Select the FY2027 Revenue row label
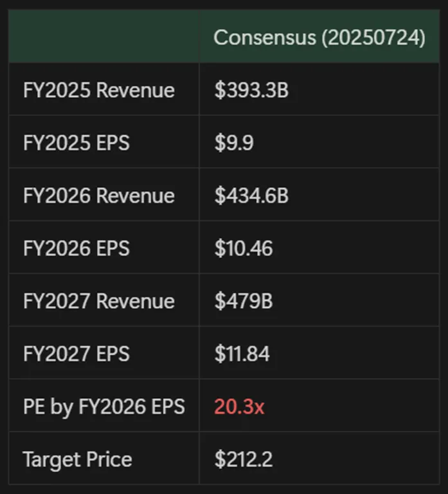Screen dimensions: 448x494 coord(98,301)
